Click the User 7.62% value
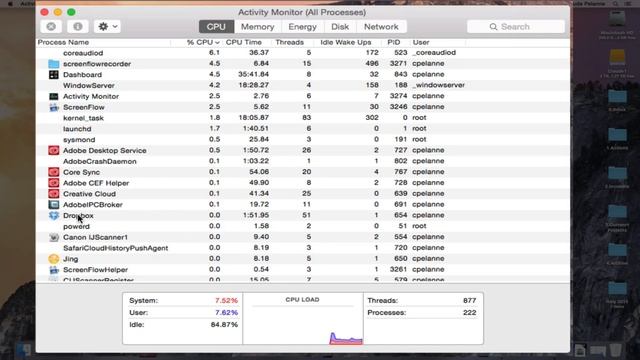 226,313
